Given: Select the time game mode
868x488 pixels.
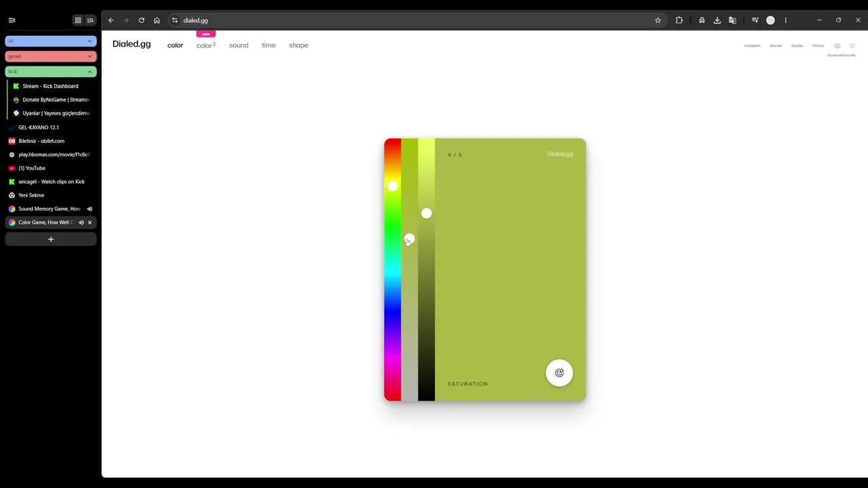Looking at the screenshot, I should [269, 45].
